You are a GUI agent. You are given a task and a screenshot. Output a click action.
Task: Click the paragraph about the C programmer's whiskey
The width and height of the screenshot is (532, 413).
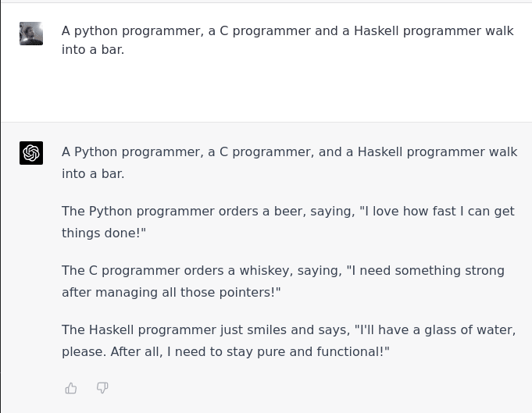(x=283, y=281)
